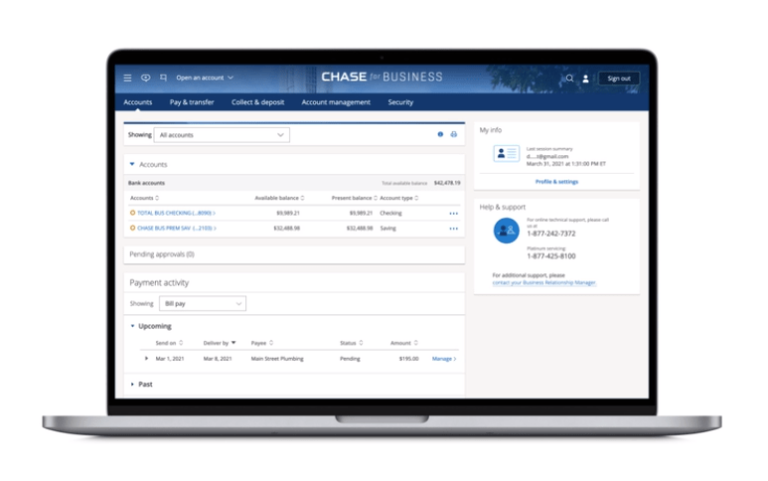Sort payments by Status column

pyautogui.click(x=351, y=343)
